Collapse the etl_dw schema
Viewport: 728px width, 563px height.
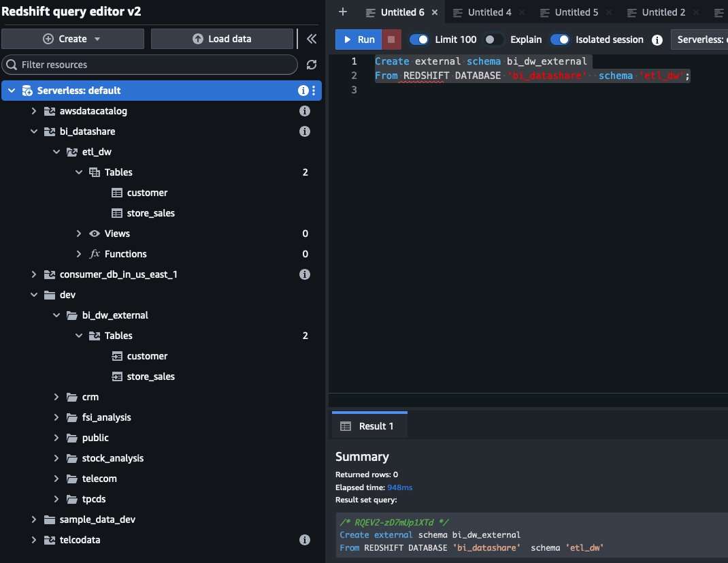click(56, 152)
